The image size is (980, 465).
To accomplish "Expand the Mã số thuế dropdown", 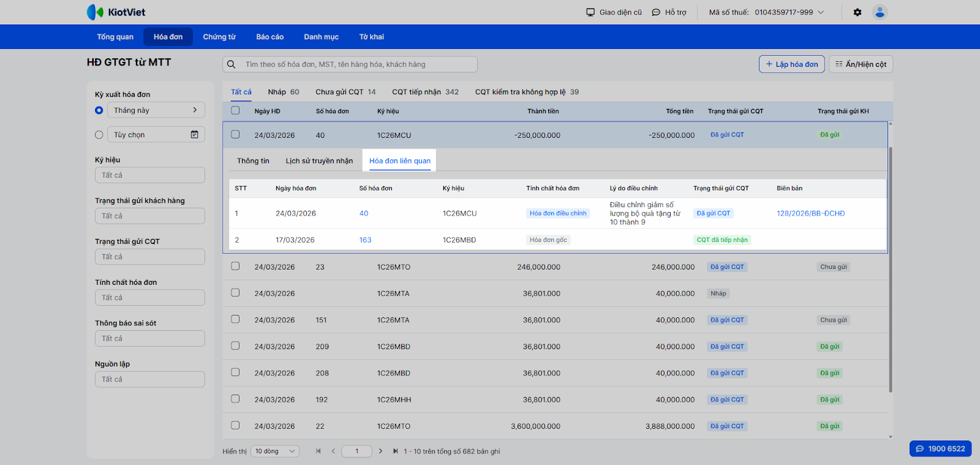I will pyautogui.click(x=821, y=12).
